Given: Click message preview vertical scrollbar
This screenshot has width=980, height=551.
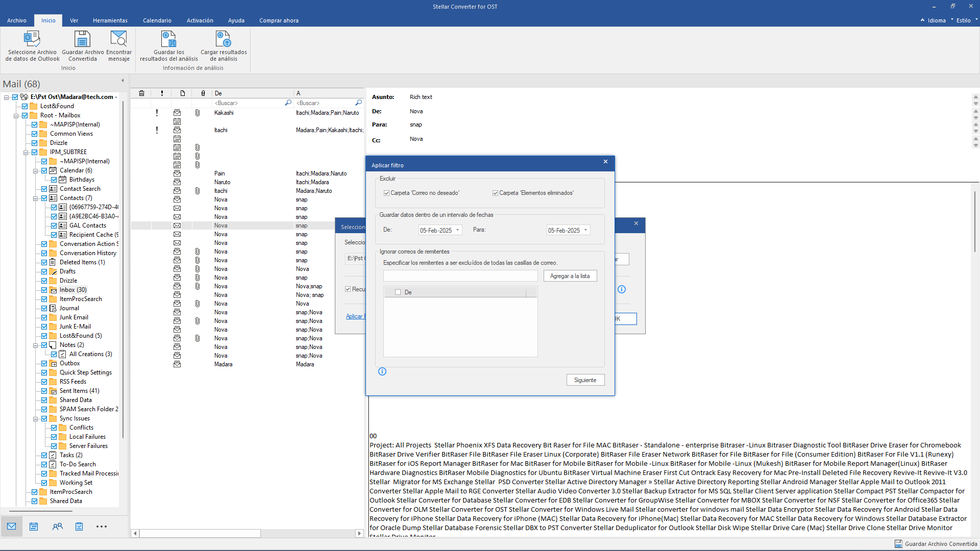Looking at the screenshot, I should tap(974, 222).
